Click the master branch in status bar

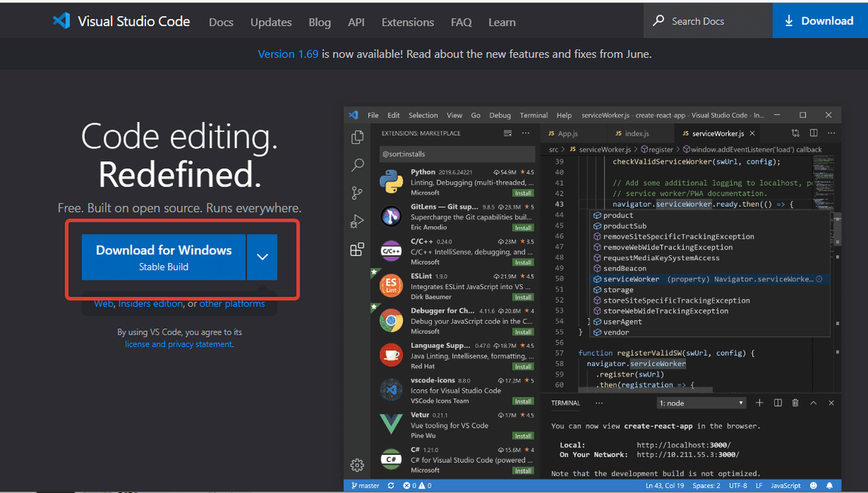pyautogui.click(x=365, y=486)
